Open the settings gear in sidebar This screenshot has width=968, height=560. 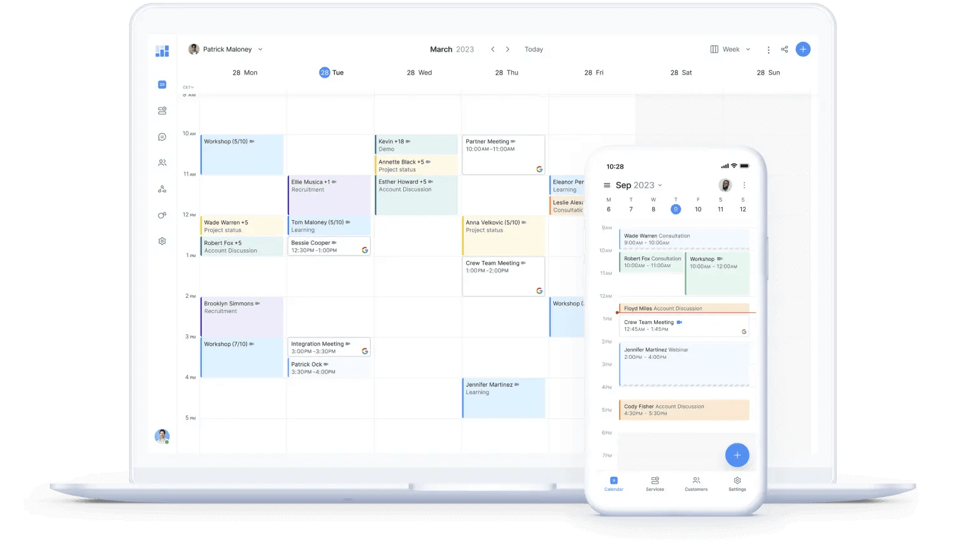162,241
